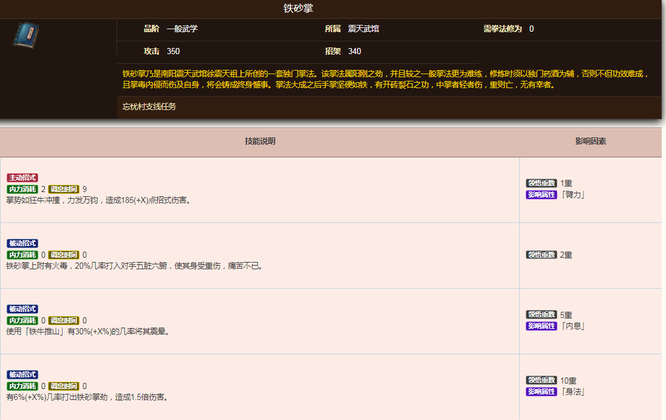Click 调息时间 badge in the 主动招式 row
The image size is (666, 420).
64,189
